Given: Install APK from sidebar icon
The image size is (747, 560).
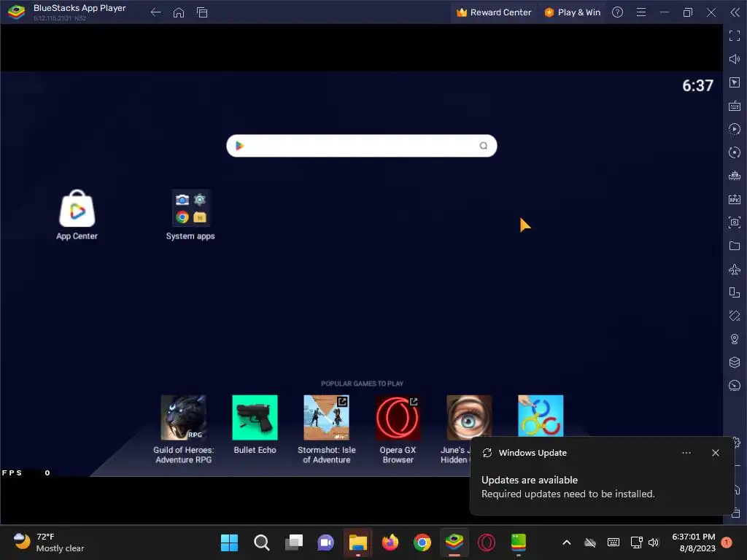Looking at the screenshot, I should [x=735, y=199].
